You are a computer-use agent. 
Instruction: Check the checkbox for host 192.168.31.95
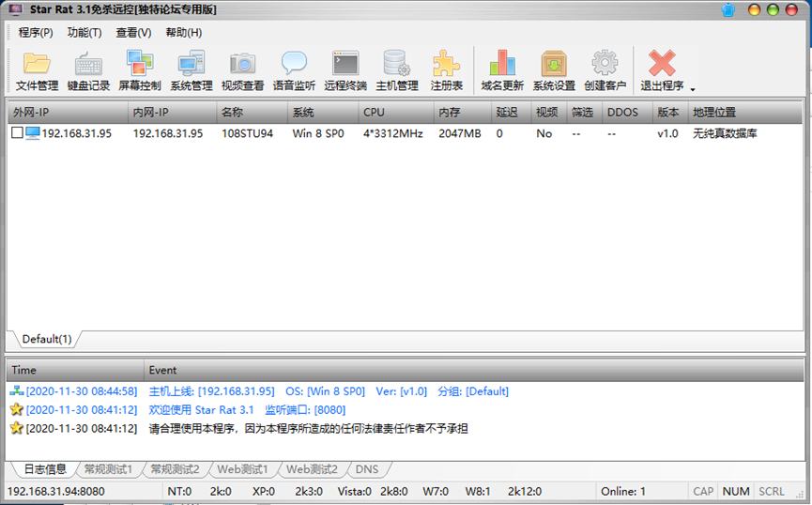(x=17, y=133)
